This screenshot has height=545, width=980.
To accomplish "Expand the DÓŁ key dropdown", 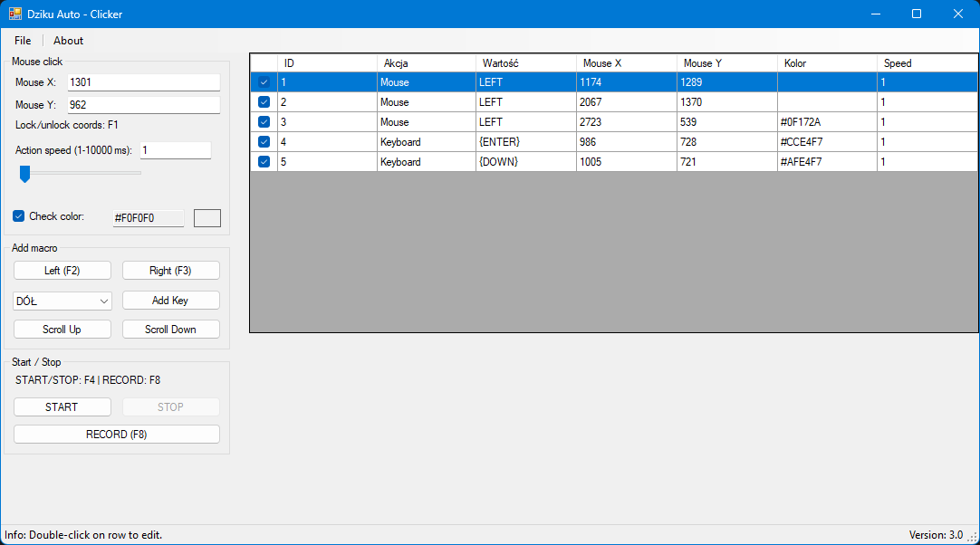I will [x=103, y=301].
